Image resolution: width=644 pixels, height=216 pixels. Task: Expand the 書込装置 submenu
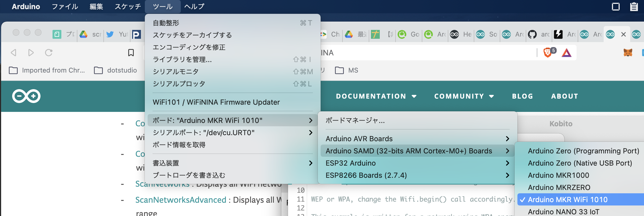pyautogui.click(x=232, y=163)
